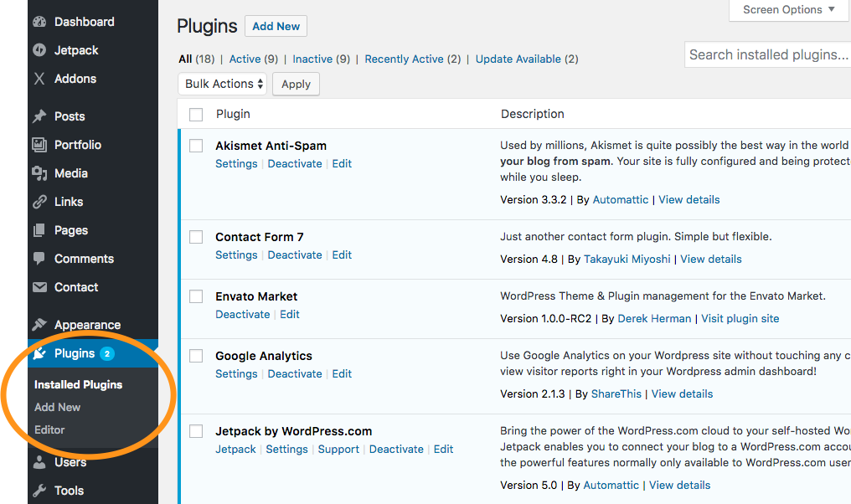Open the Bulk Actions dropdown

tap(223, 84)
